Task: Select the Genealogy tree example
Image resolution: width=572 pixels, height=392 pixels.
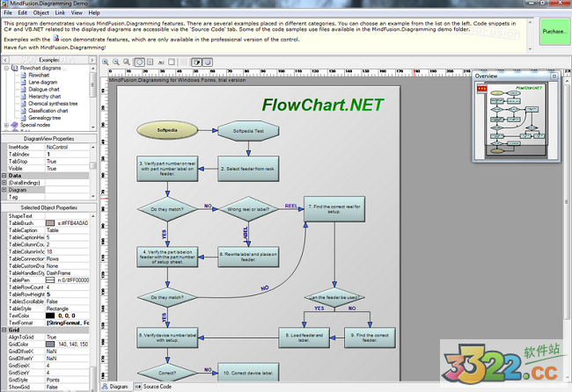Action: coord(45,118)
